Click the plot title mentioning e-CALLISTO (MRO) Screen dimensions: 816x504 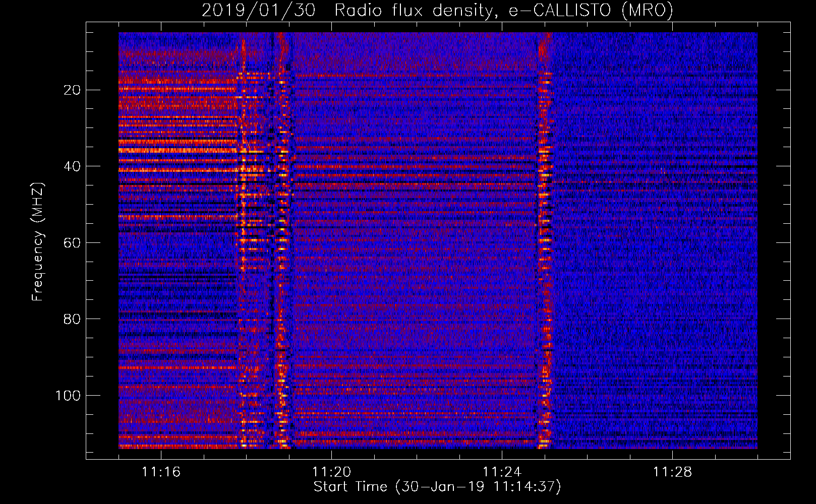pos(437,10)
